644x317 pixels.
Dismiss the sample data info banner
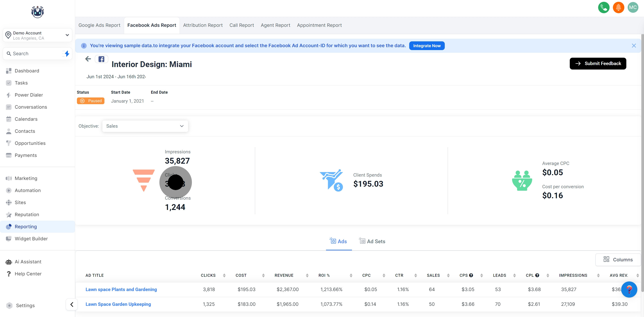pyautogui.click(x=633, y=46)
